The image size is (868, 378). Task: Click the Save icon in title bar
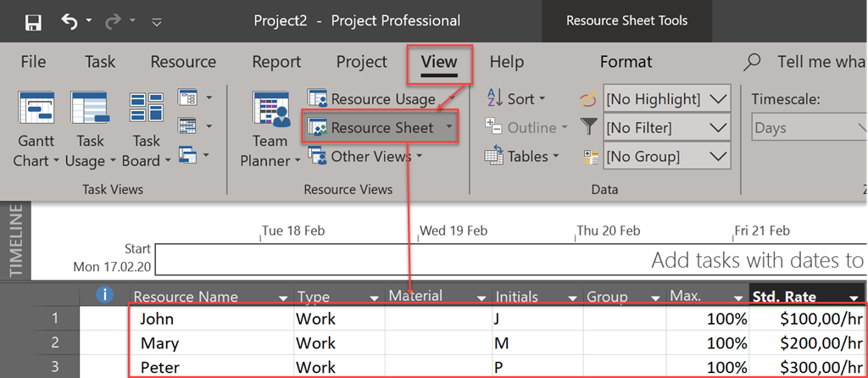click(34, 21)
